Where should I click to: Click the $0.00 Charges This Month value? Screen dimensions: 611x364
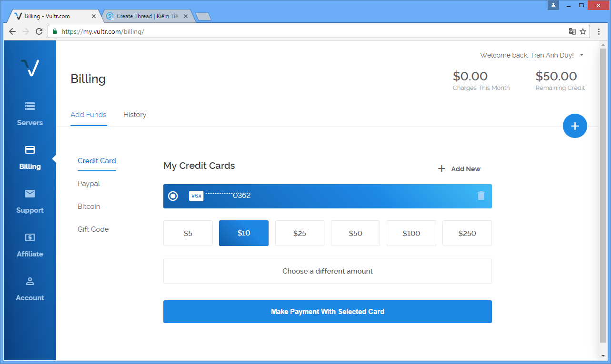coord(470,76)
